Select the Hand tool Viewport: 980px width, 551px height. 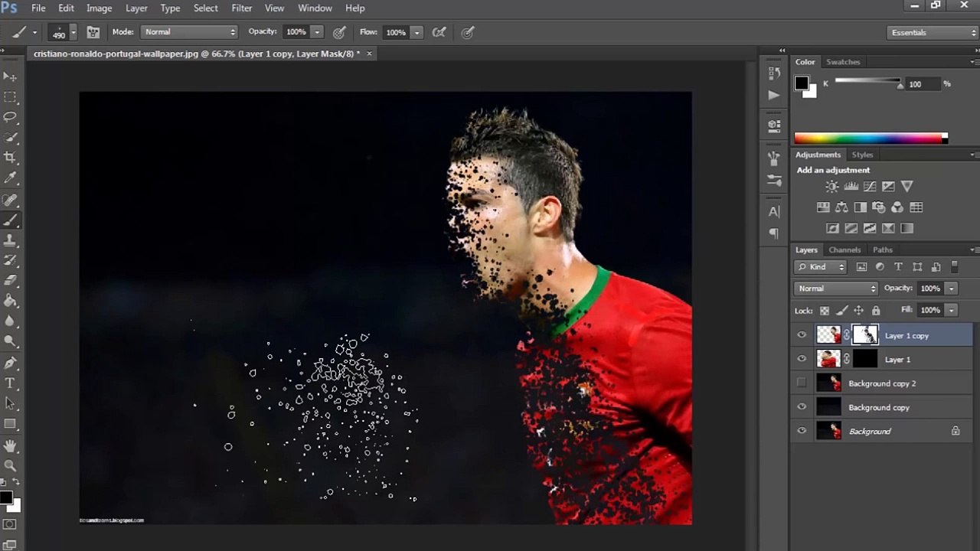[10, 445]
